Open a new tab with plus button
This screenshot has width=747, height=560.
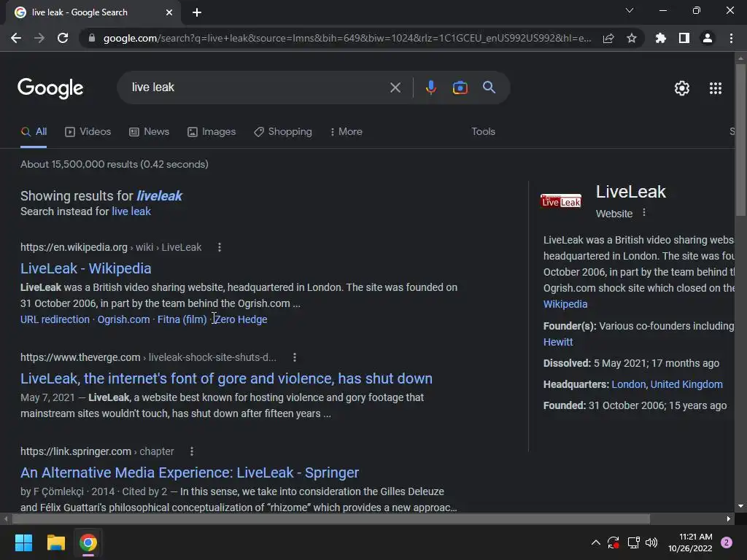(197, 12)
